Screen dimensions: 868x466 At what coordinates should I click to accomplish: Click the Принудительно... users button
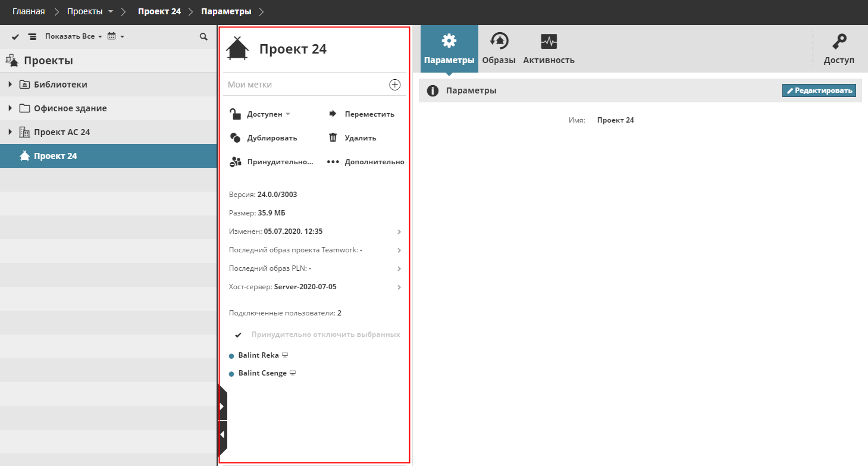click(x=271, y=162)
